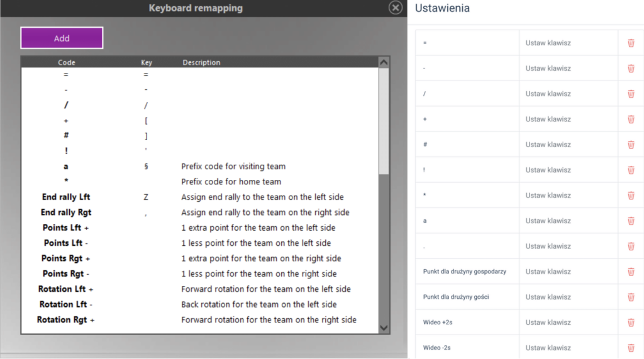644x359 pixels.
Task: Close the Keyboard remapping dialog
Action: pyautogui.click(x=395, y=8)
